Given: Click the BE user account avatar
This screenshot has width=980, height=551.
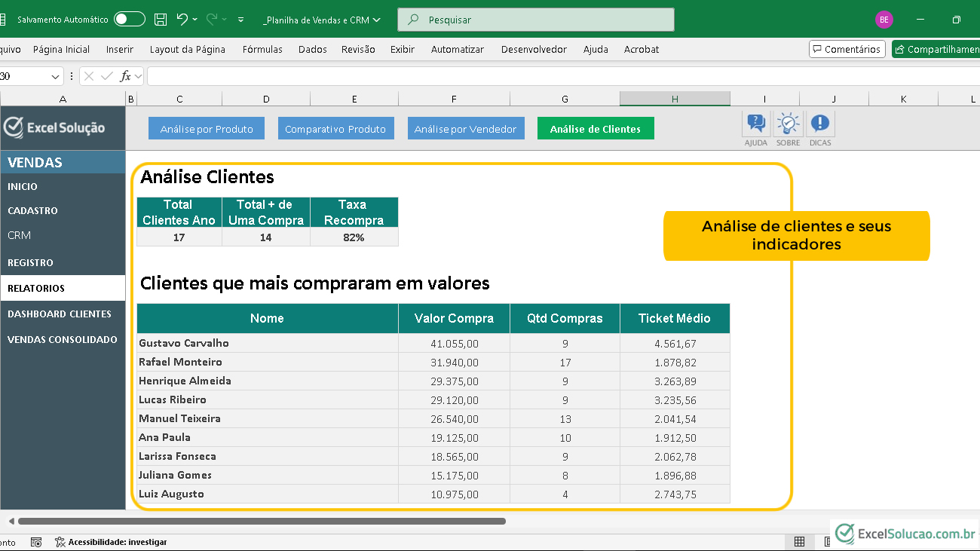Looking at the screenshot, I should tap(884, 20).
